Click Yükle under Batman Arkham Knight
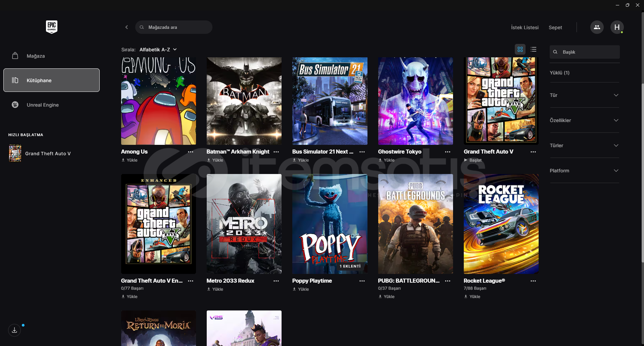This screenshot has height=346, width=644. coord(215,160)
